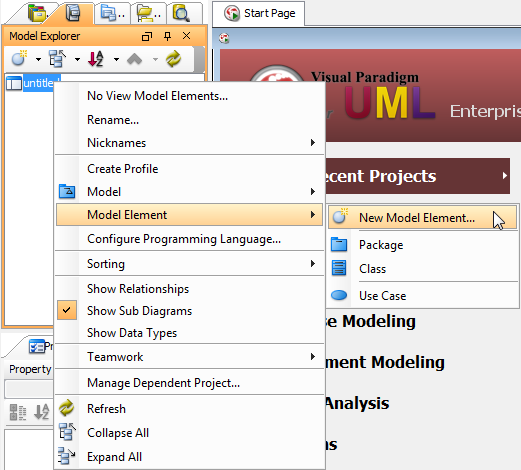The width and height of the screenshot is (521, 470).
Task: Click the Collapse tree toolbar icon
Action: (58, 59)
